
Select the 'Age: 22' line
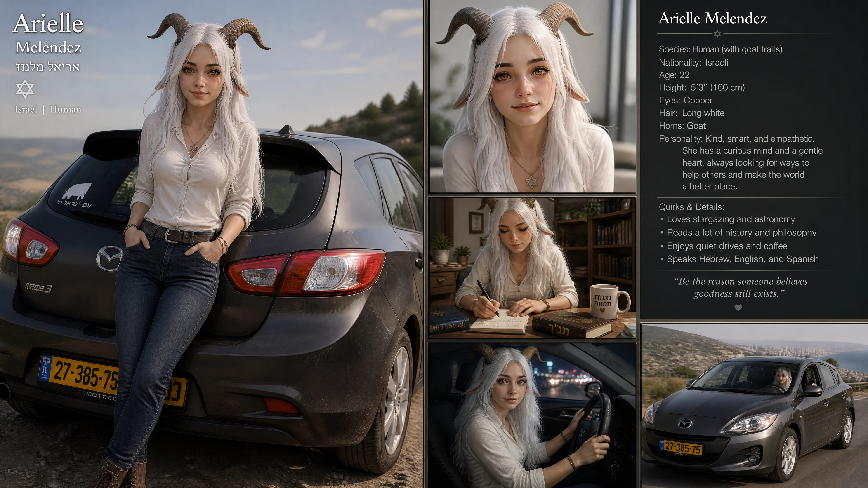point(674,75)
